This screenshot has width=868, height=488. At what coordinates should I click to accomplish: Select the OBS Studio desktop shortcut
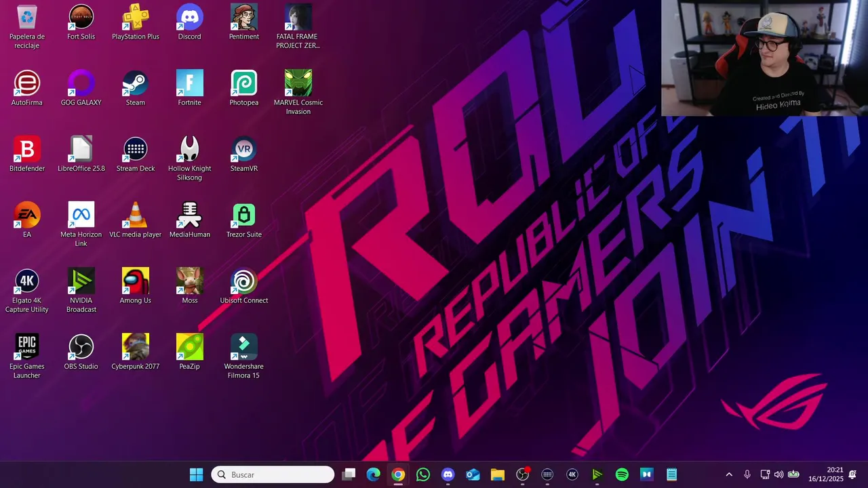point(81,351)
